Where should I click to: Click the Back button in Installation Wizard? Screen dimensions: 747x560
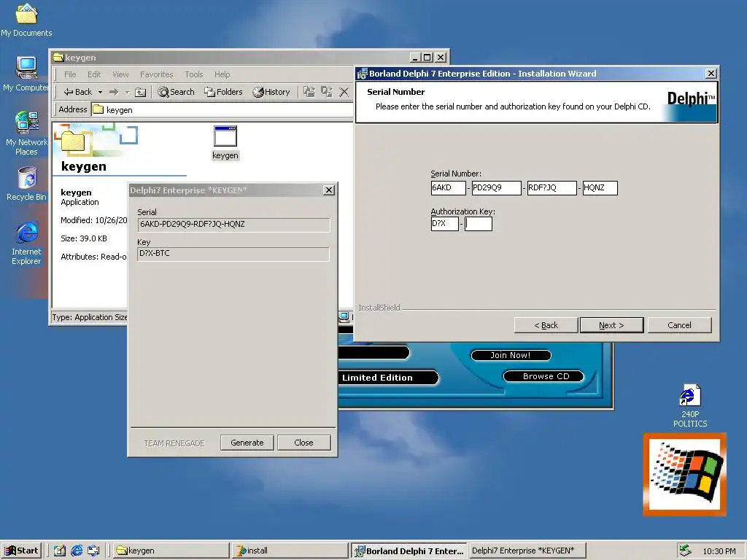pyautogui.click(x=546, y=325)
